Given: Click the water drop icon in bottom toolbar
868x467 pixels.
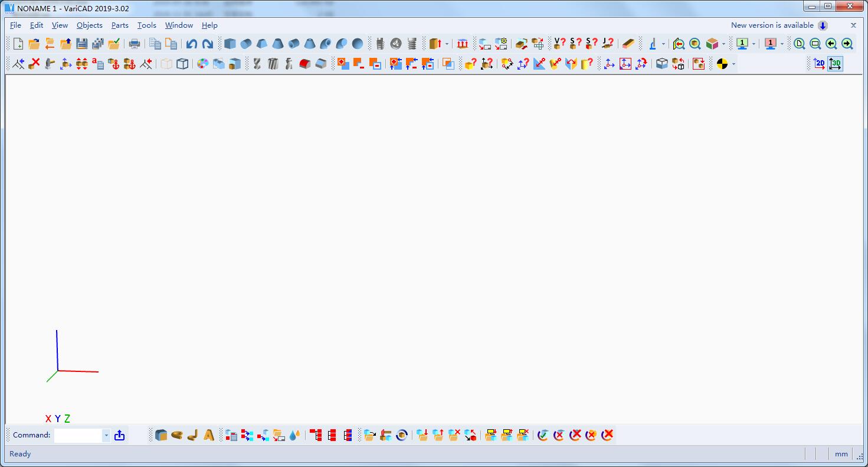Looking at the screenshot, I should pos(295,435).
